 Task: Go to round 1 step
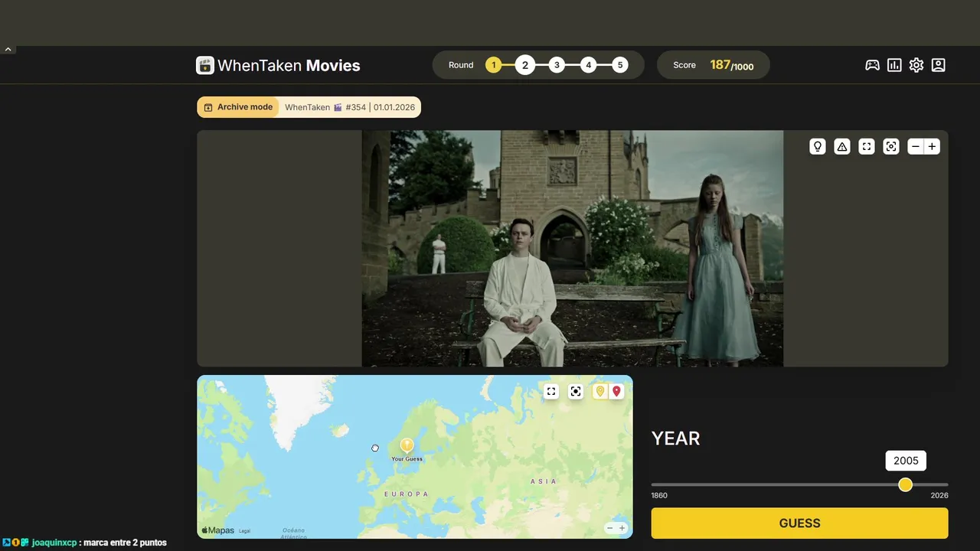(x=493, y=65)
